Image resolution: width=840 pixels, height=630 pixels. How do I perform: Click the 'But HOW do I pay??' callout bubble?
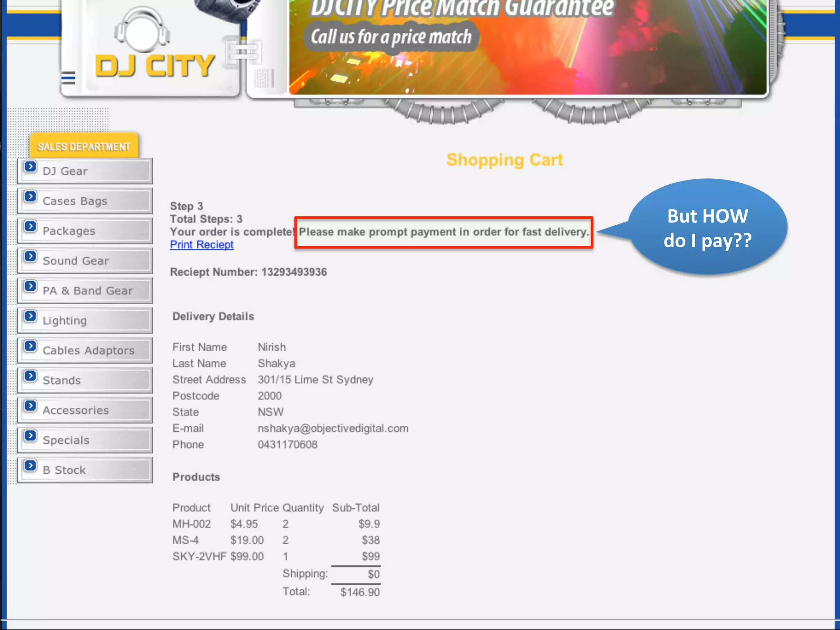pyautogui.click(x=708, y=228)
